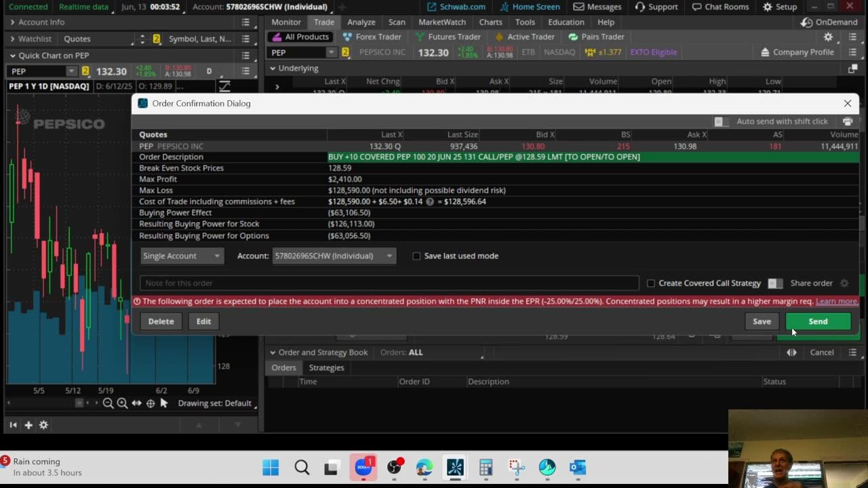Open the quick chart PEP symbol dropdown
Viewport: 868px width, 488px height.
click(73, 71)
